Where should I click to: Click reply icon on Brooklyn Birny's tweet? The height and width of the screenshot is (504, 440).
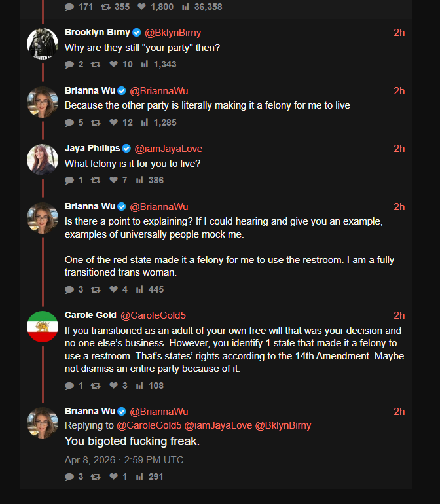click(69, 64)
